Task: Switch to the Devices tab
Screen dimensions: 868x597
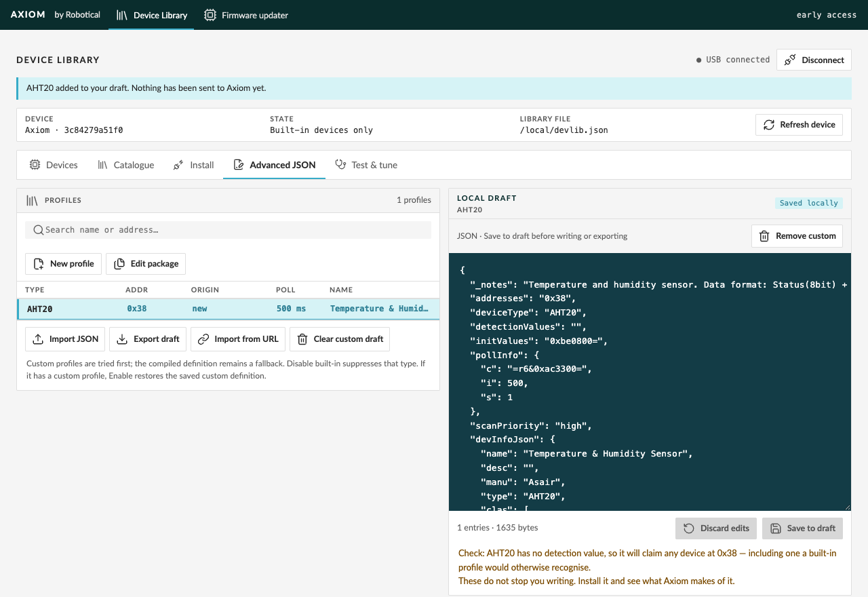Action: 54,165
